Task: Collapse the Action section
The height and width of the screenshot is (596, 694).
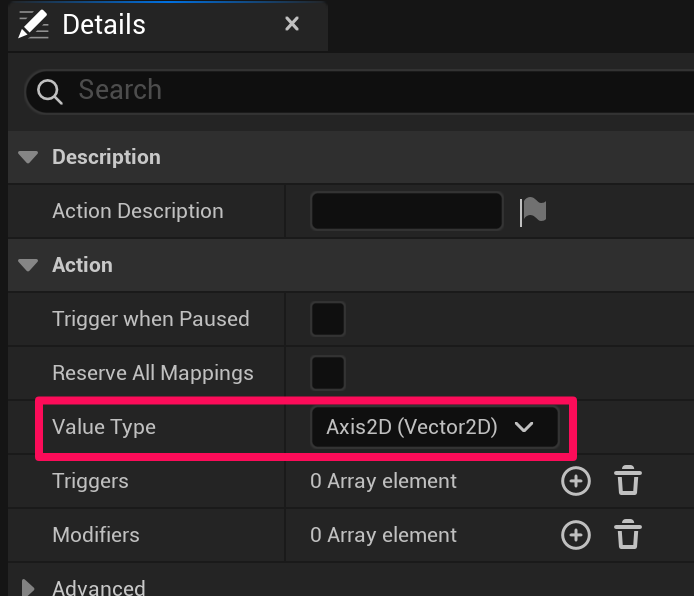Action: tap(29, 265)
